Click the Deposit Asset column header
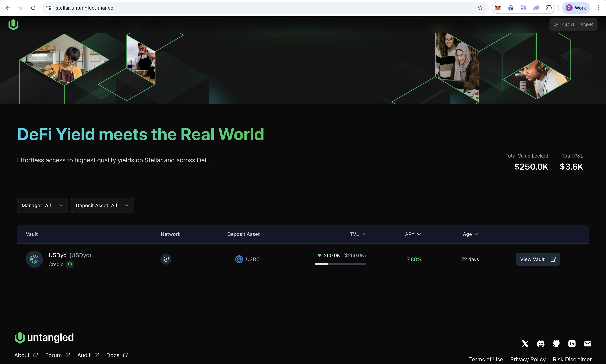This screenshot has width=606, height=364. tap(243, 234)
